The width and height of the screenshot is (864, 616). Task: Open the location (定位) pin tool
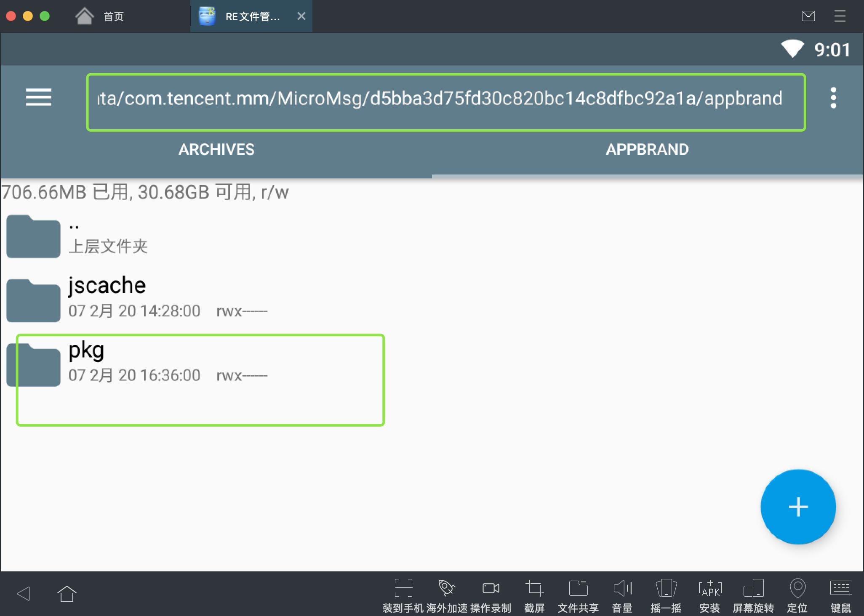(797, 588)
